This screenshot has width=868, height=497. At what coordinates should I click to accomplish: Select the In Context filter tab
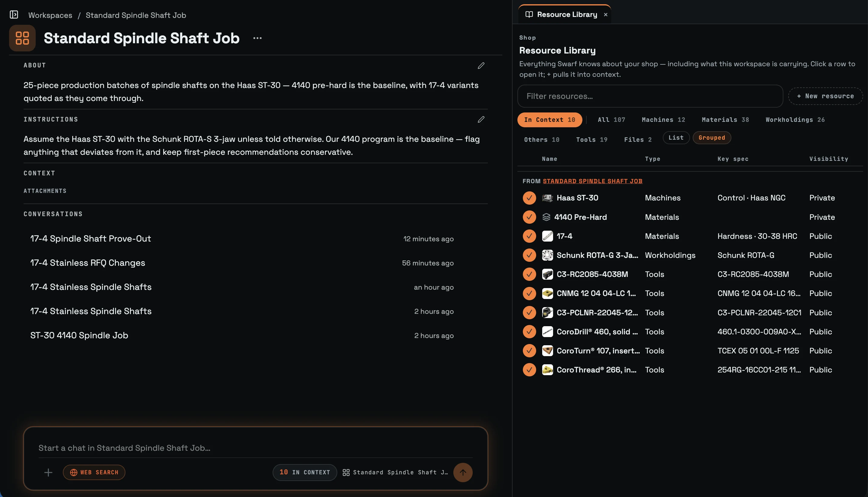[x=550, y=120]
